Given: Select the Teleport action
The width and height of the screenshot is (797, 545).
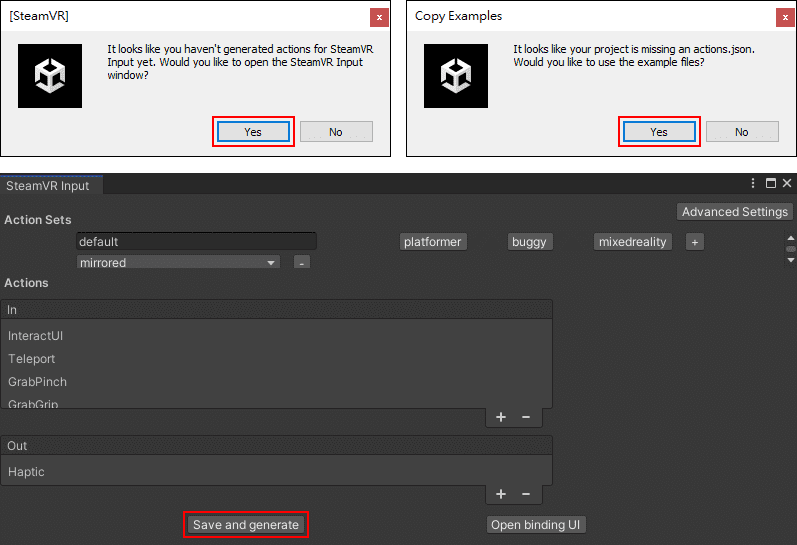Looking at the screenshot, I should (x=32, y=359).
